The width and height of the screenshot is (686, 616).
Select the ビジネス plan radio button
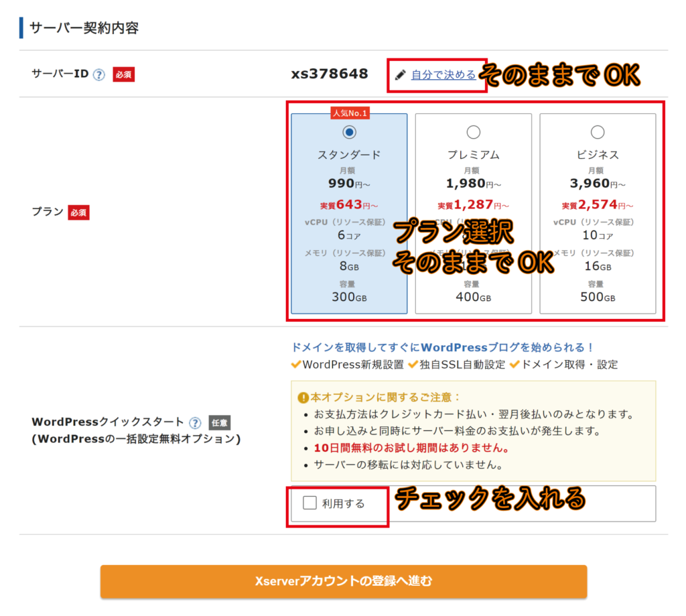click(x=598, y=132)
